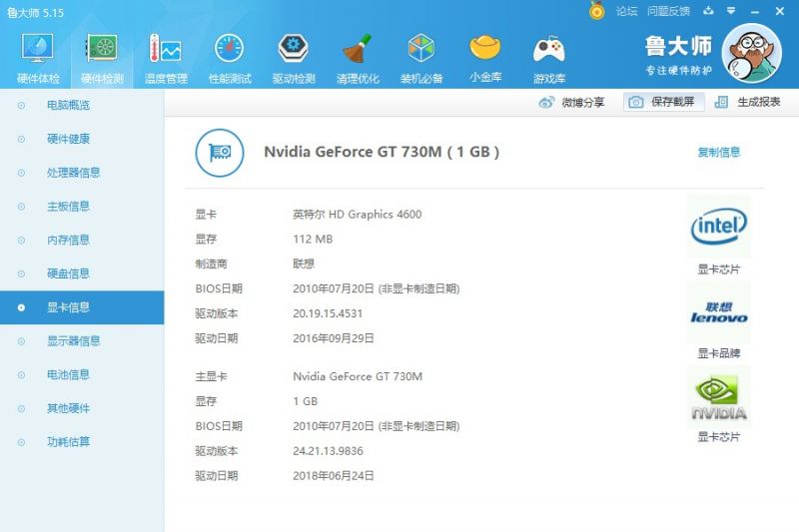This screenshot has width=799, height=532.
Task: Open 问题反馈 feedback link
Action: click(x=668, y=11)
